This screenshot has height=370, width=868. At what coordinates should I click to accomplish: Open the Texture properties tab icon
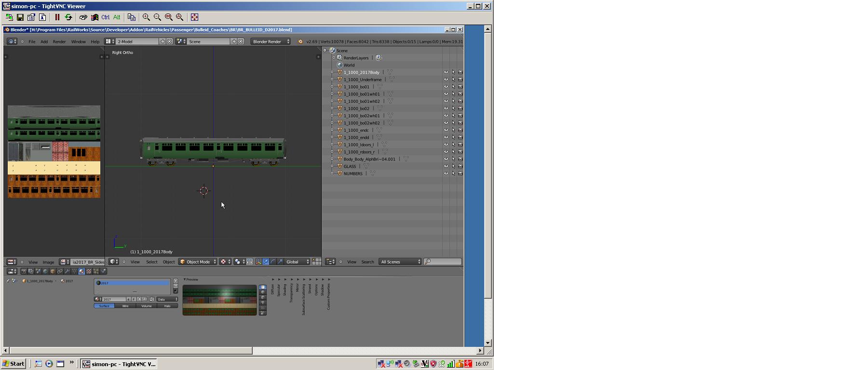89,271
